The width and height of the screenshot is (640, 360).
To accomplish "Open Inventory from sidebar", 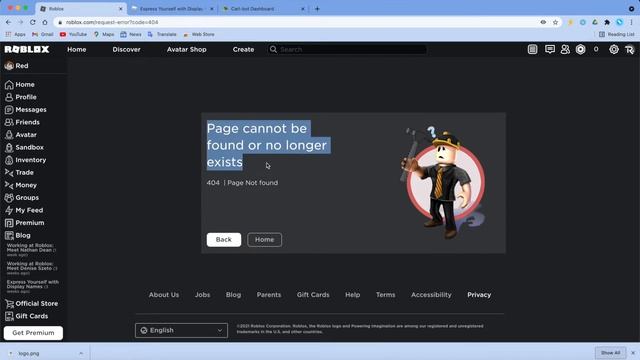I will pyautogui.click(x=25, y=160).
